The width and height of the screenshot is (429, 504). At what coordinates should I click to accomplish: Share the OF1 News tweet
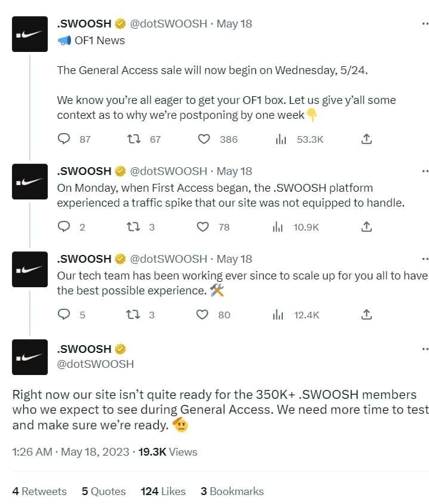tap(366, 139)
